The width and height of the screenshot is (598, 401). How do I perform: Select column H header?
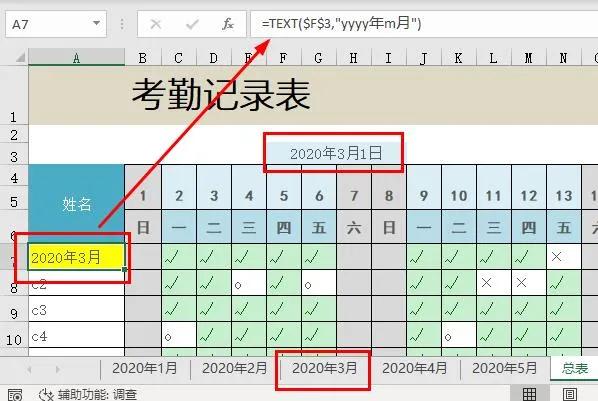coord(354,58)
